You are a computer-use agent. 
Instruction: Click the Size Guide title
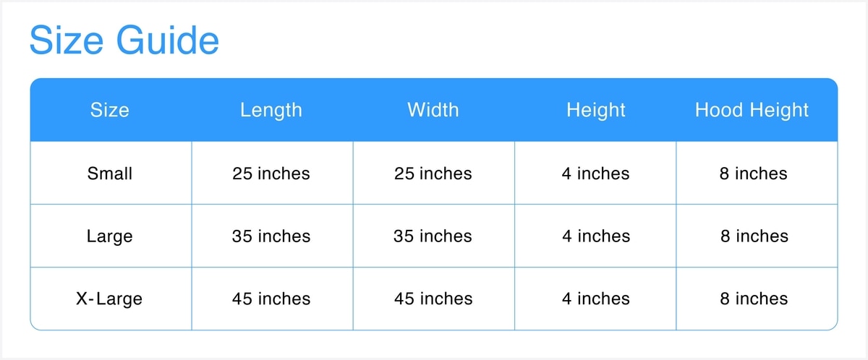[124, 40]
